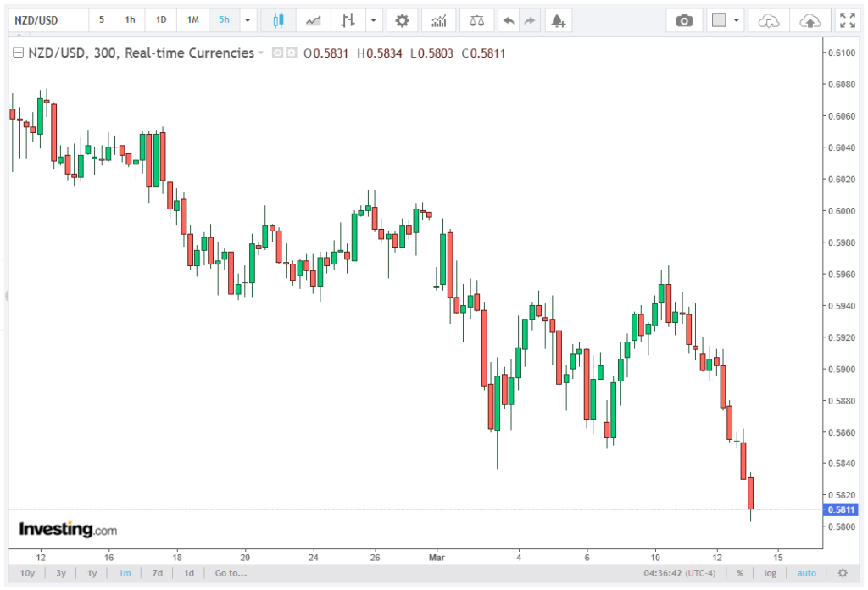
Task: Switch to the 3y date range
Action: [x=61, y=573]
